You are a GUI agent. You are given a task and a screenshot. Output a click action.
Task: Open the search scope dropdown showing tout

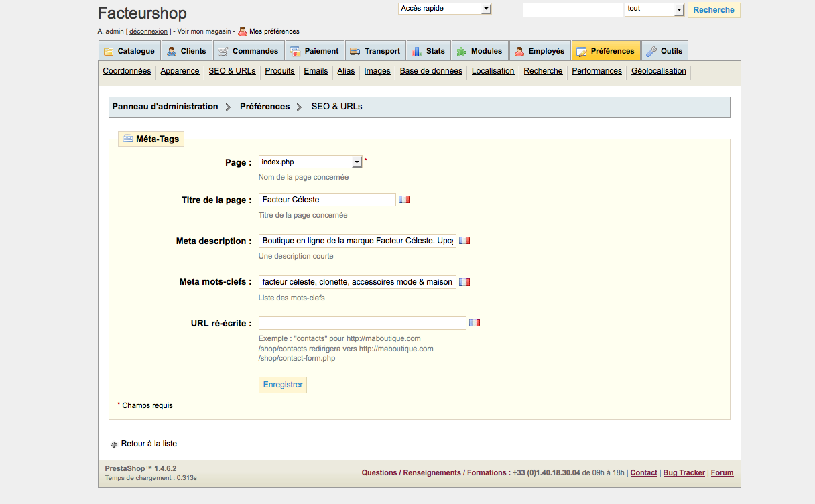[654, 9]
